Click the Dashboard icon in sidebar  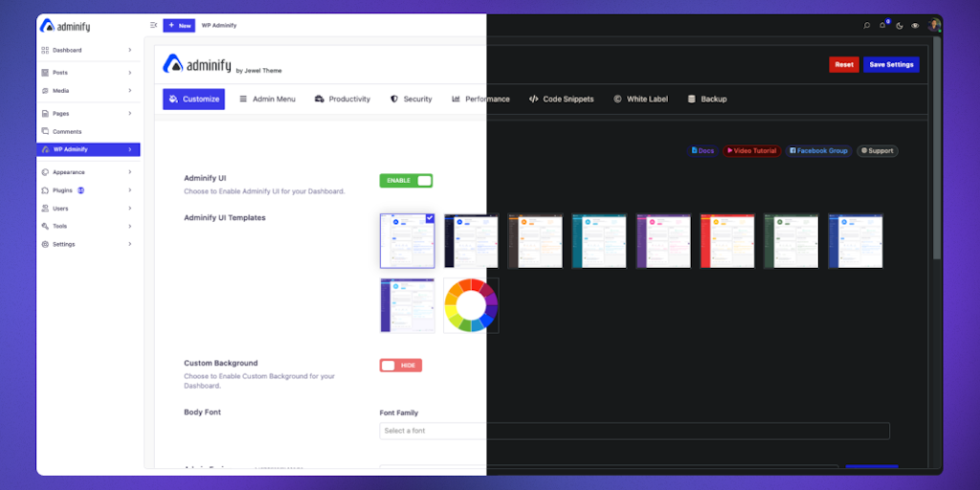pyautogui.click(x=45, y=50)
